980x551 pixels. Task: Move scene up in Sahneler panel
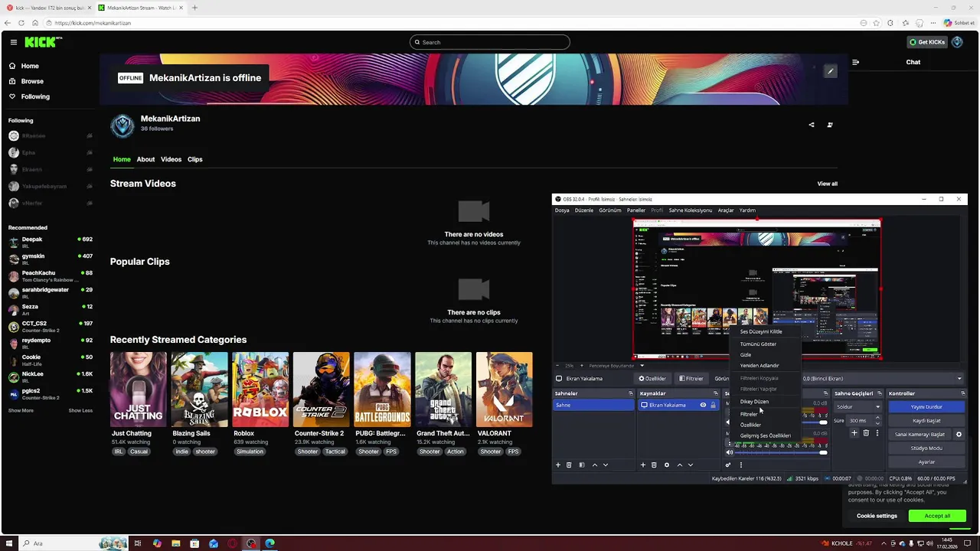tap(595, 465)
